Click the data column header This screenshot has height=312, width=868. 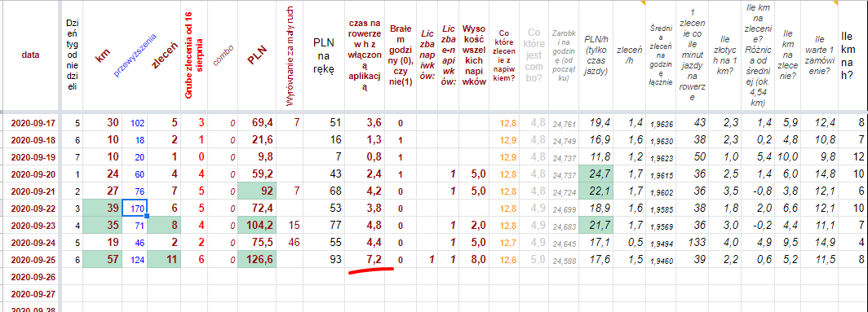(x=30, y=55)
